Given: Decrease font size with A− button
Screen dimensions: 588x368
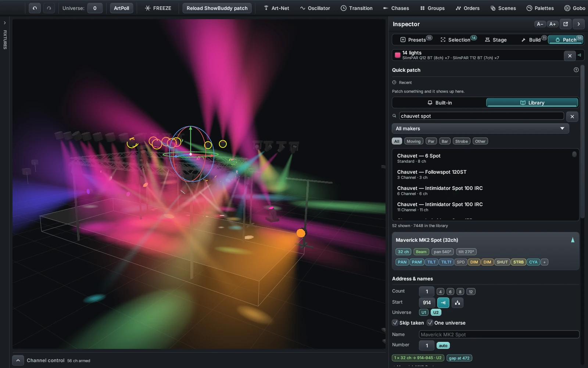Looking at the screenshot, I should [x=540, y=24].
